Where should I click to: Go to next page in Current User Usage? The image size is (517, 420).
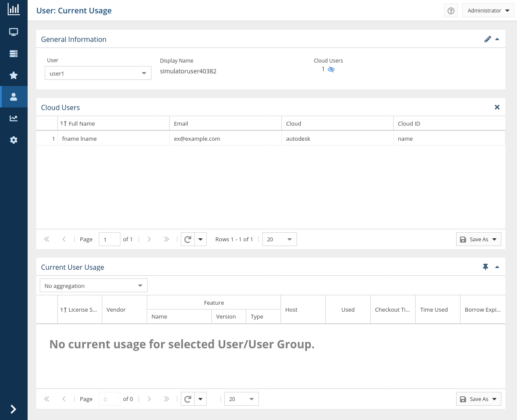[149, 399]
